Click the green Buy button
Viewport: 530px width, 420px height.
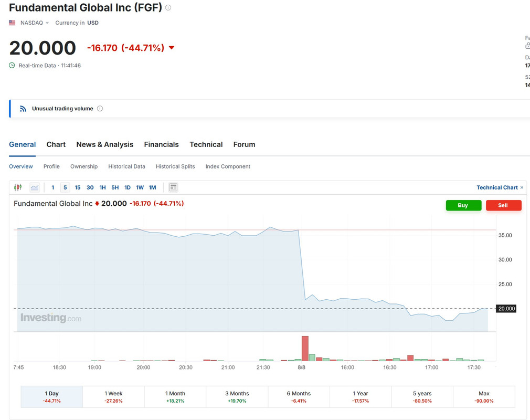point(463,205)
